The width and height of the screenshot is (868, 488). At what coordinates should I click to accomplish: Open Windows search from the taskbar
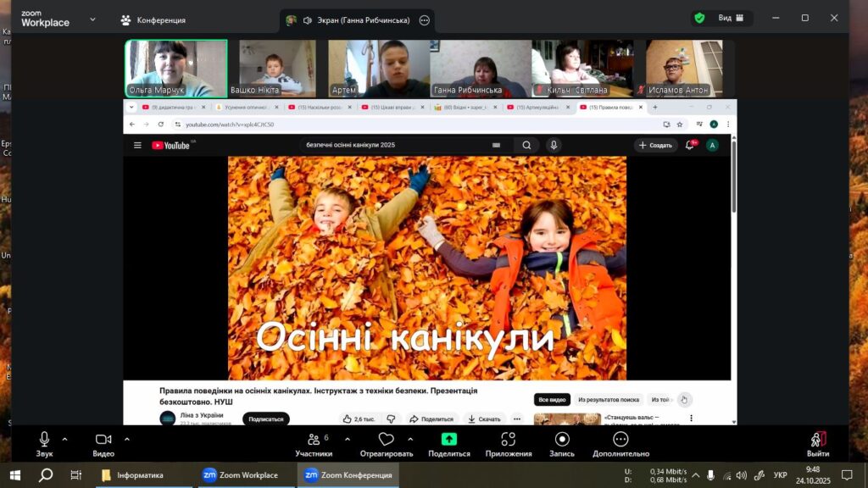pos(46,475)
